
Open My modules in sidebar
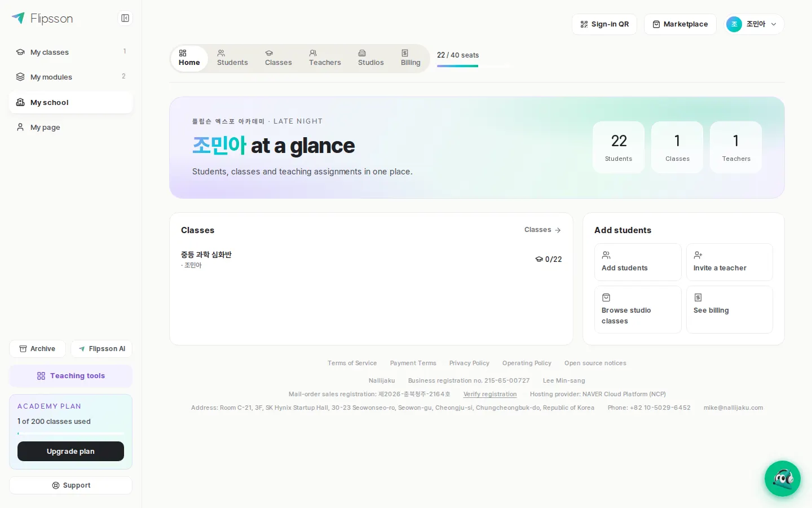(71, 77)
